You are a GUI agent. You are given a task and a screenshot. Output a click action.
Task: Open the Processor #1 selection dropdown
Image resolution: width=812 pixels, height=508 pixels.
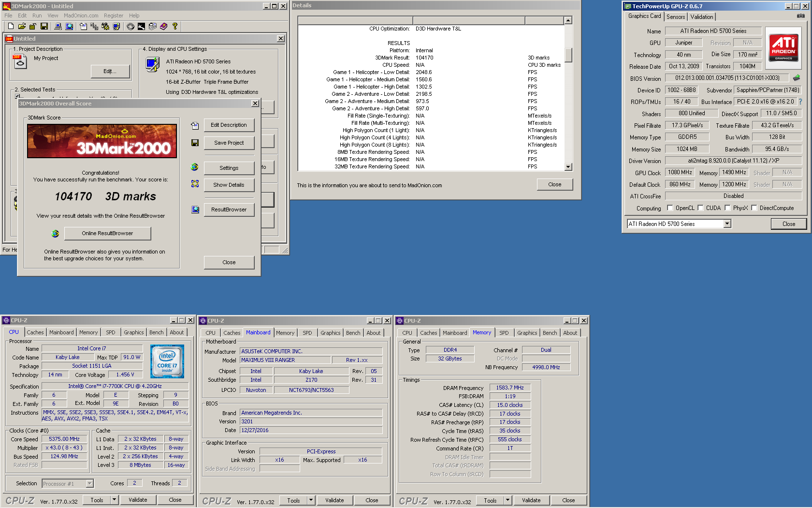pos(89,483)
